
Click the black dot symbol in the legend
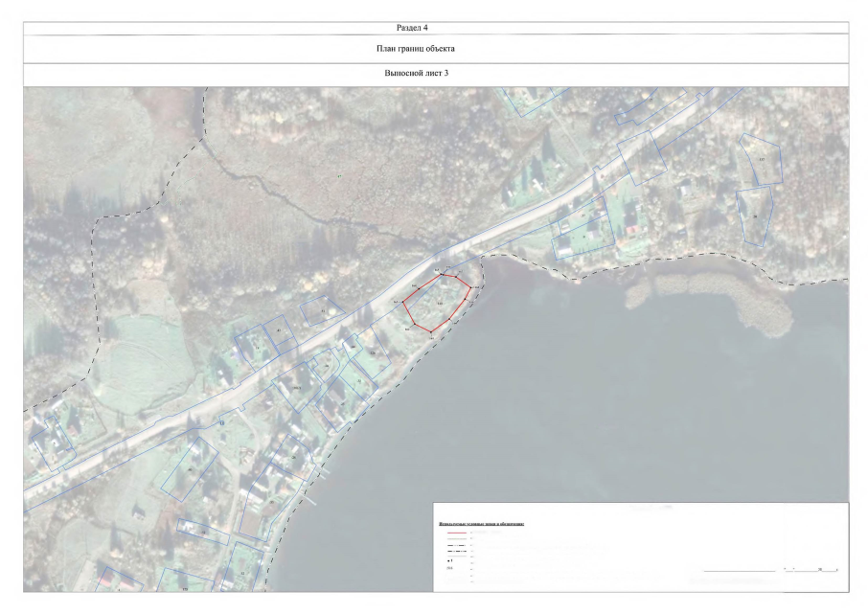pyautogui.click(x=450, y=561)
